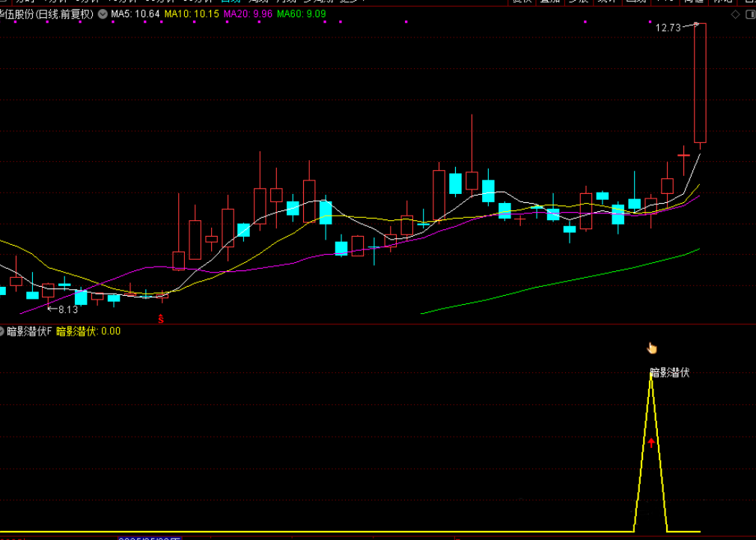Click the red up arrow in indicator panel

651,443
